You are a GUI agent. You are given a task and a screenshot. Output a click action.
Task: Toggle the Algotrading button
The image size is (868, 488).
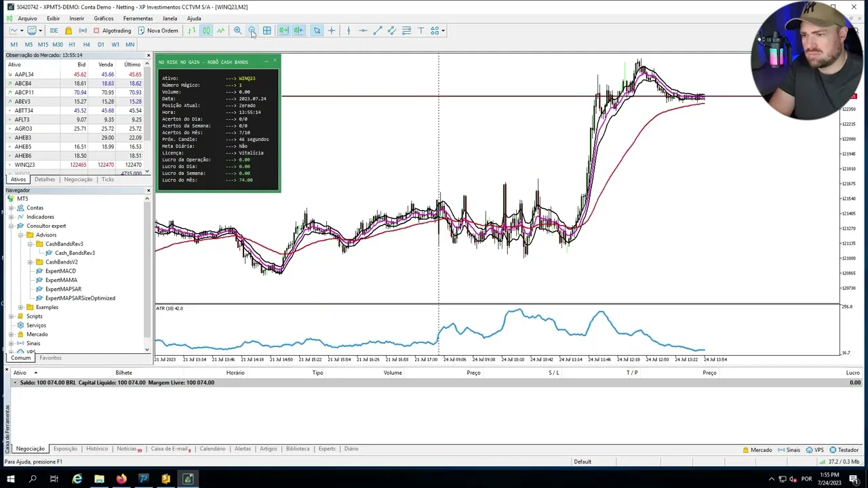pyautogui.click(x=113, y=30)
